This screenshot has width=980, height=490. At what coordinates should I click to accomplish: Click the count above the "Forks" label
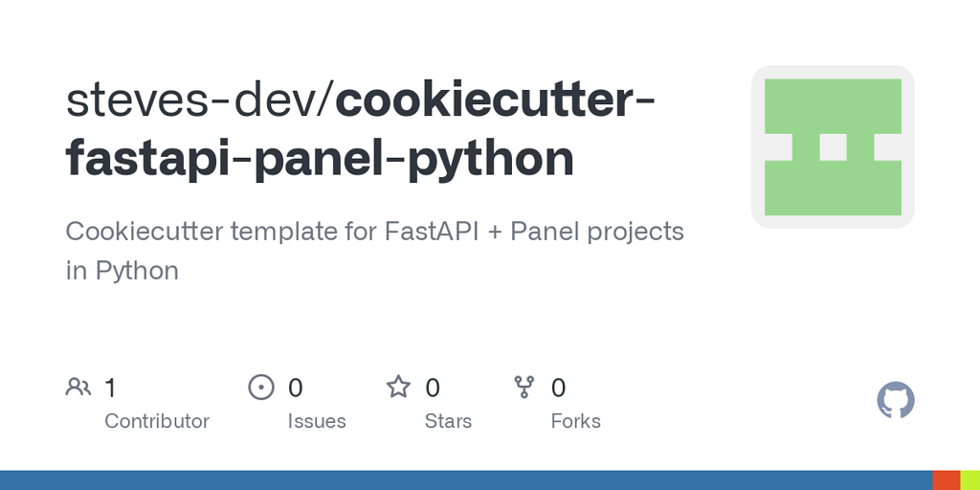pos(558,389)
